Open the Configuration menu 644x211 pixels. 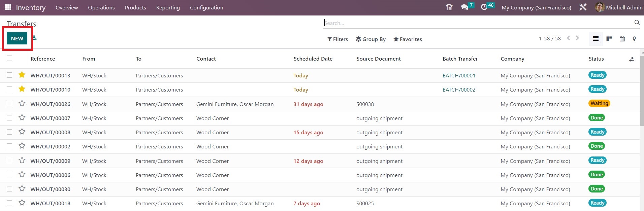pyautogui.click(x=206, y=7)
